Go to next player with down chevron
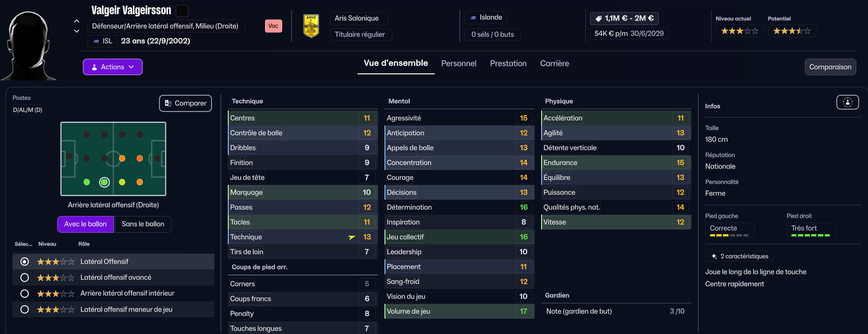This screenshot has height=334, width=868. 77,31
